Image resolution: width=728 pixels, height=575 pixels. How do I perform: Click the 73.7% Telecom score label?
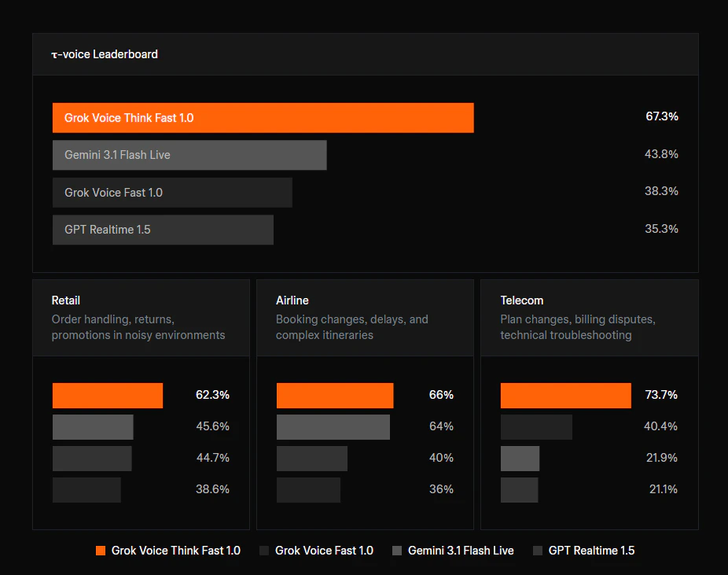pyautogui.click(x=660, y=395)
